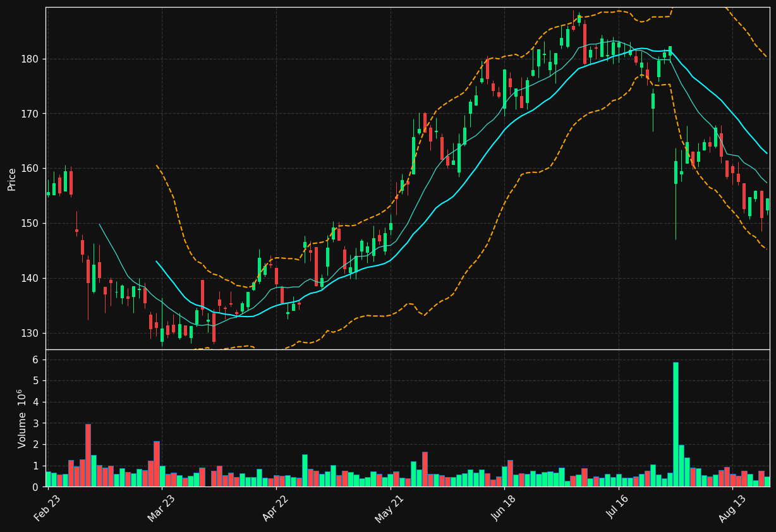Click the 150 price axis value
The height and width of the screenshot is (532, 776).
pyautogui.click(x=30, y=223)
